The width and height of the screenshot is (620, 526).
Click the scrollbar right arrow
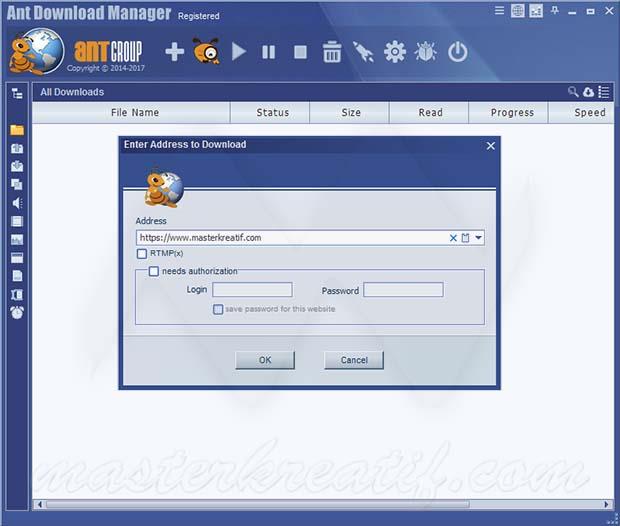click(x=606, y=504)
